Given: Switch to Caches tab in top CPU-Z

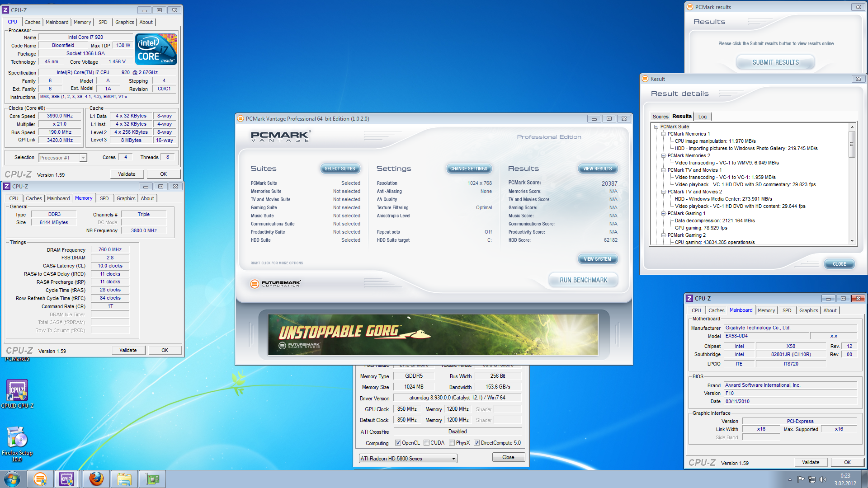Looking at the screenshot, I should point(32,22).
